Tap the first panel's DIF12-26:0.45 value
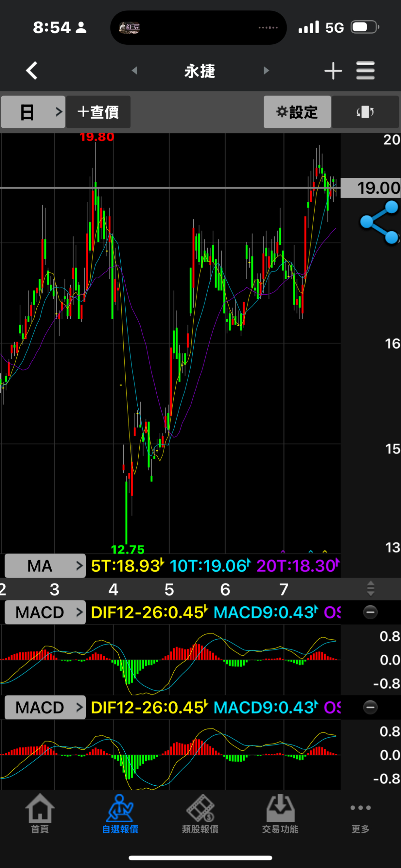 [149, 612]
